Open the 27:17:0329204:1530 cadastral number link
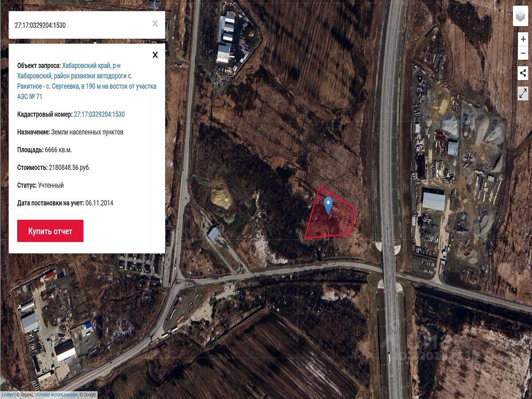 [99, 114]
